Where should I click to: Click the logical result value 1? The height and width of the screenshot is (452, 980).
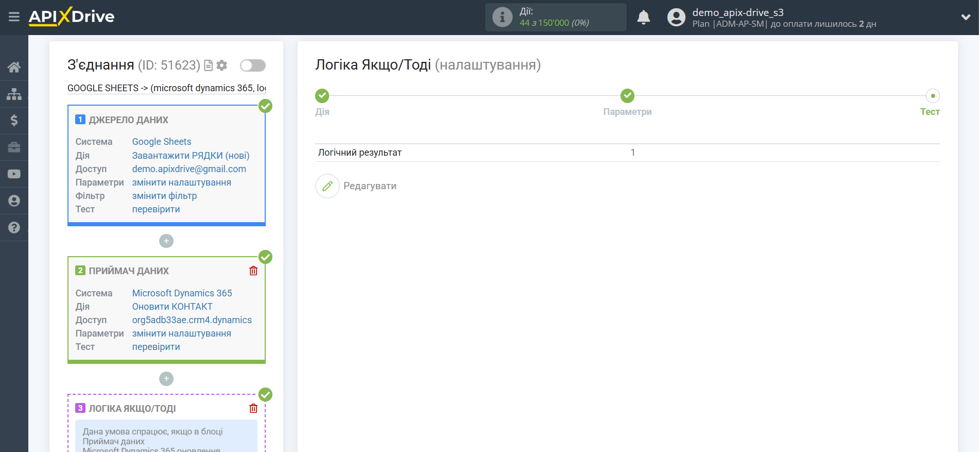click(633, 153)
